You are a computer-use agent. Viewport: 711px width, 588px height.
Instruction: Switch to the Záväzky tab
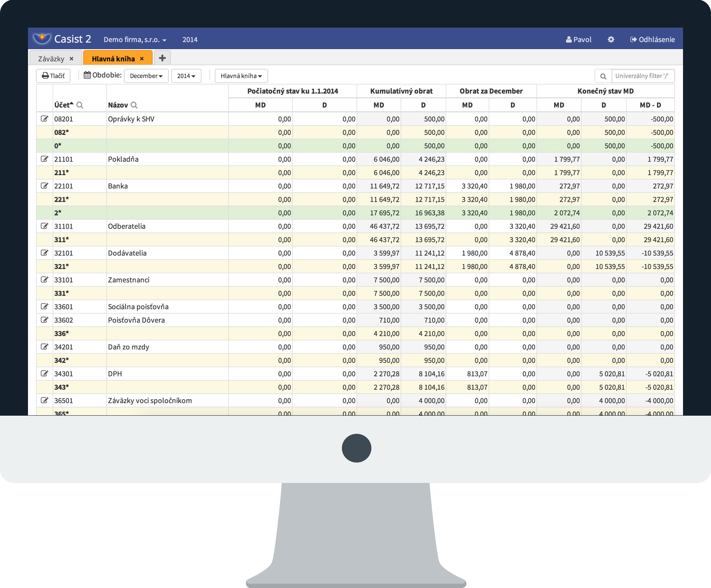[x=51, y=59]
